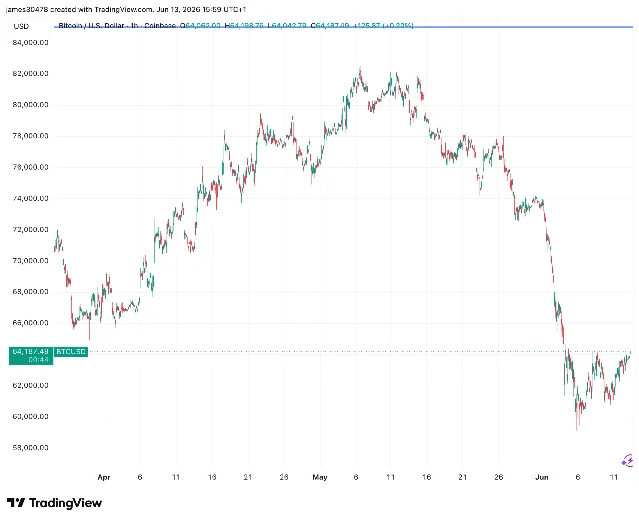Click the 58,000.00 price scale label
Screen dimensions: 639x521
[x=31, y=448]
